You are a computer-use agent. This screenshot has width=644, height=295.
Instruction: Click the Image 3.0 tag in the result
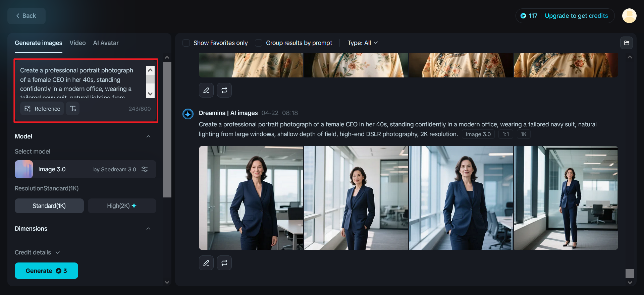coord(478,134)
